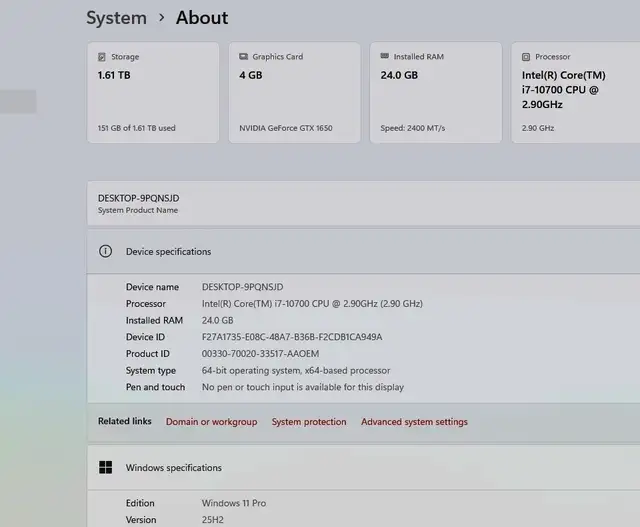Click the 'Related links' label
The height and width of the screenshot is (527, 640).
(124, 421)
